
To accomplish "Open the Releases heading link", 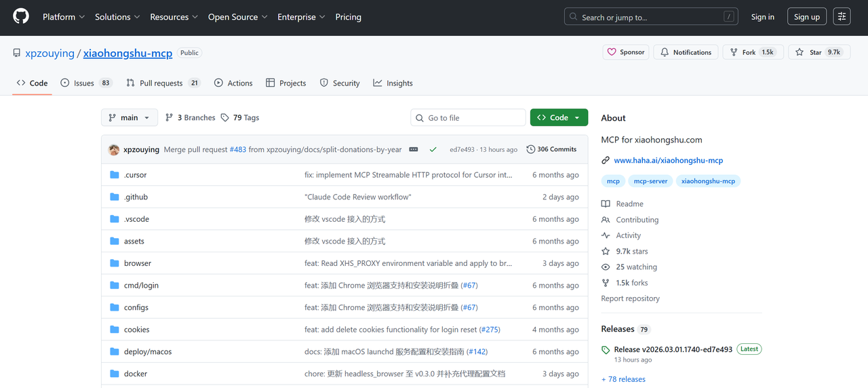I will pos(625,329).
